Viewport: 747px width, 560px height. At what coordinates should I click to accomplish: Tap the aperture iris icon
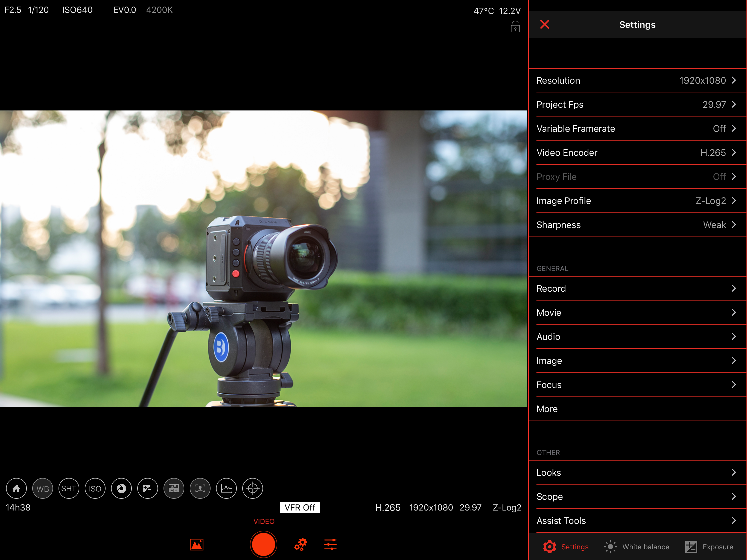tap(121, 488)
